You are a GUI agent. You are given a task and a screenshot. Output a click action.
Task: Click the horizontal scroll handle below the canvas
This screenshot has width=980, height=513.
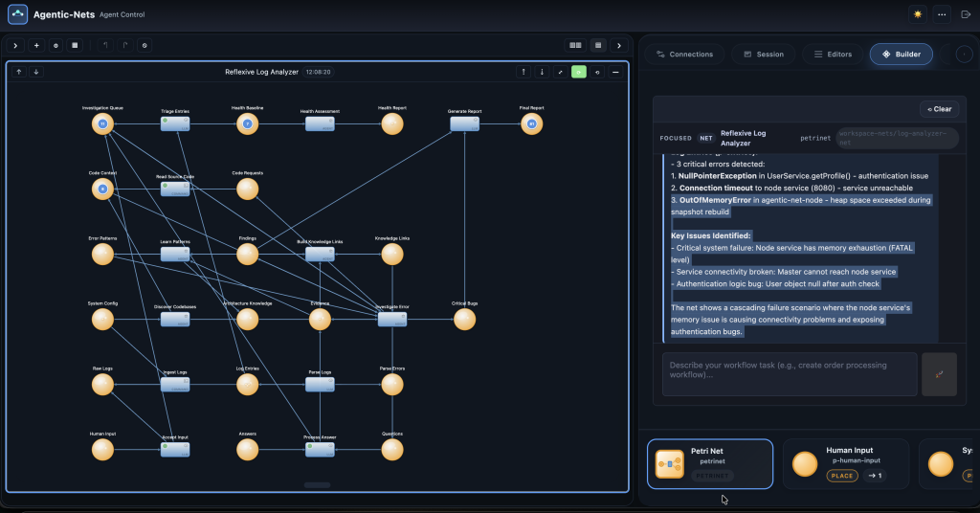click(318, 485)
